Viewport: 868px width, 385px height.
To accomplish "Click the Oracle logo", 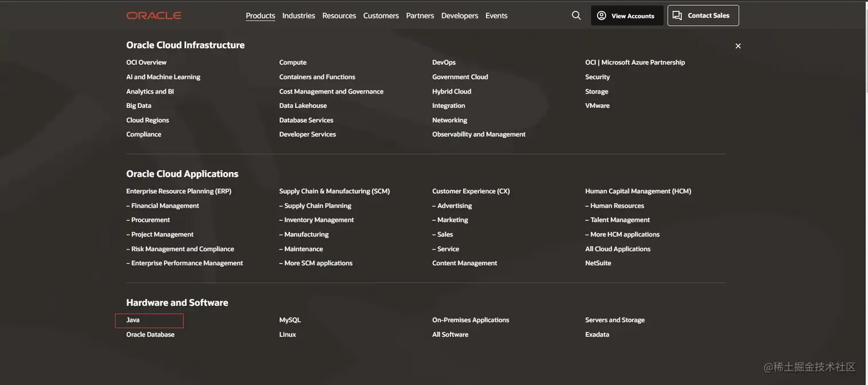I will point(154,15).
